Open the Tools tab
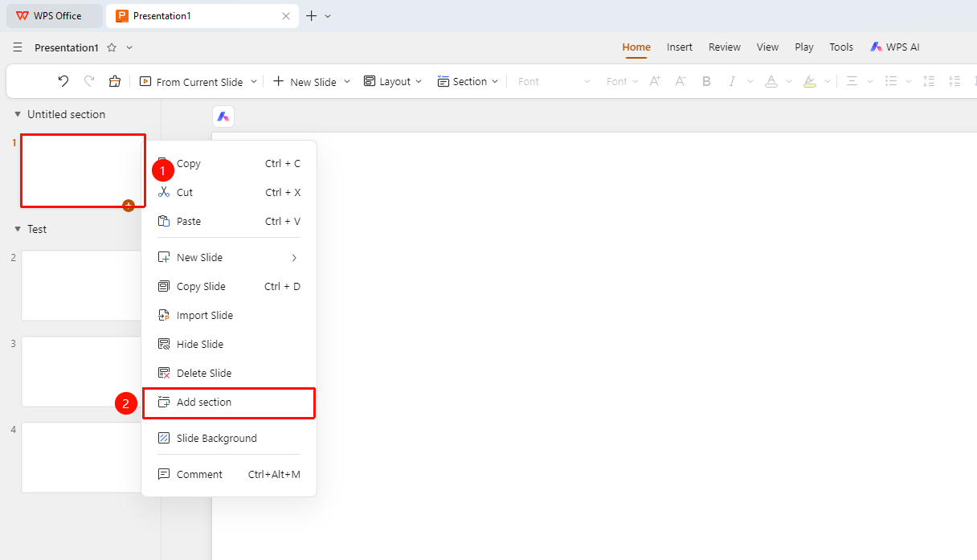 pyautogui.click(x=841, y=47)
